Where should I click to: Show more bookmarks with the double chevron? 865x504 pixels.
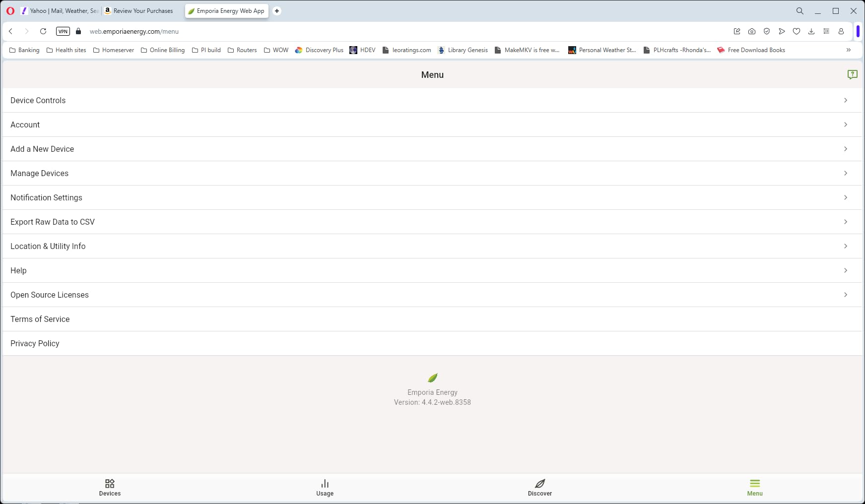coord(849,50)
